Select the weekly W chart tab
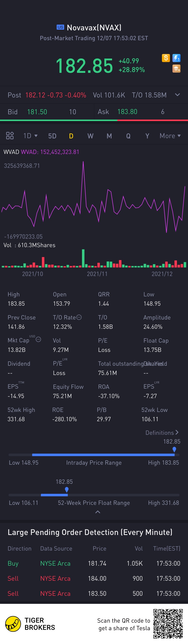Image resolution: width=188 pixels, height=644 pixels. (x=90, y=136)
